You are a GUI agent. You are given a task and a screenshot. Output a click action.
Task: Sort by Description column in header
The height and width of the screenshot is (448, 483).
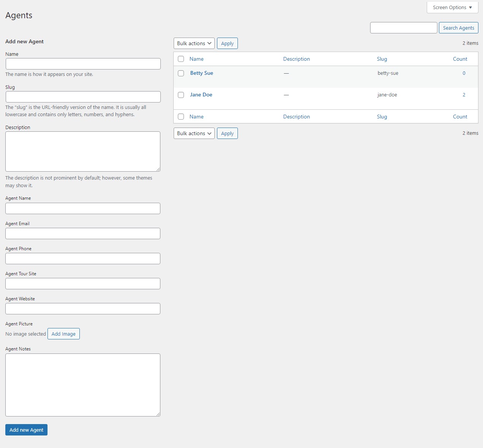pos(296,59)
